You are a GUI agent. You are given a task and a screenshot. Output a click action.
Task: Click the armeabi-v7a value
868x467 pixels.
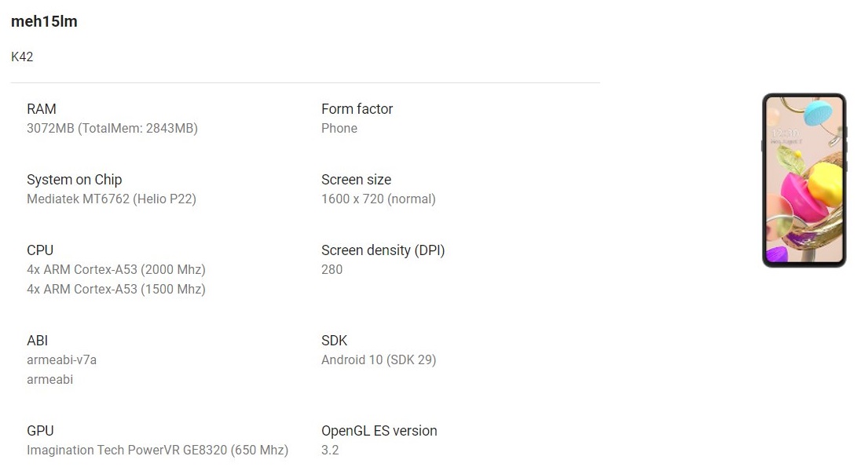tap(61, 360)
